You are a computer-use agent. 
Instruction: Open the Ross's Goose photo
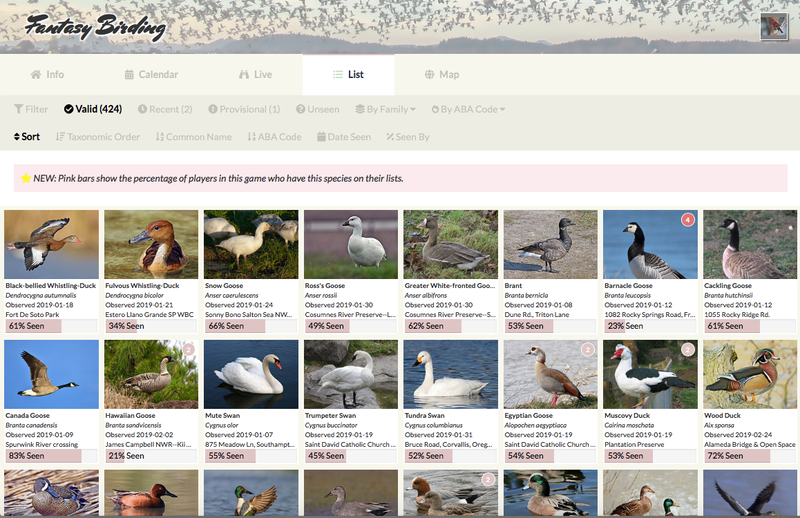351,244
